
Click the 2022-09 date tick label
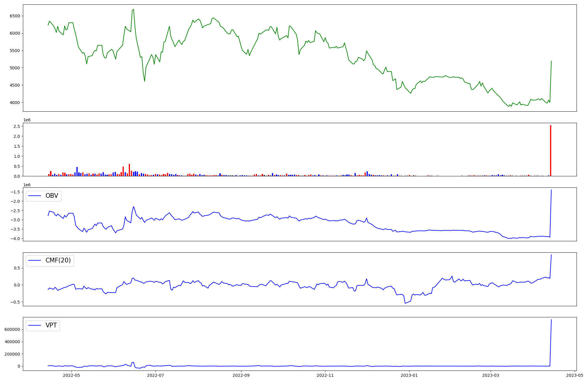coord(241,375)
